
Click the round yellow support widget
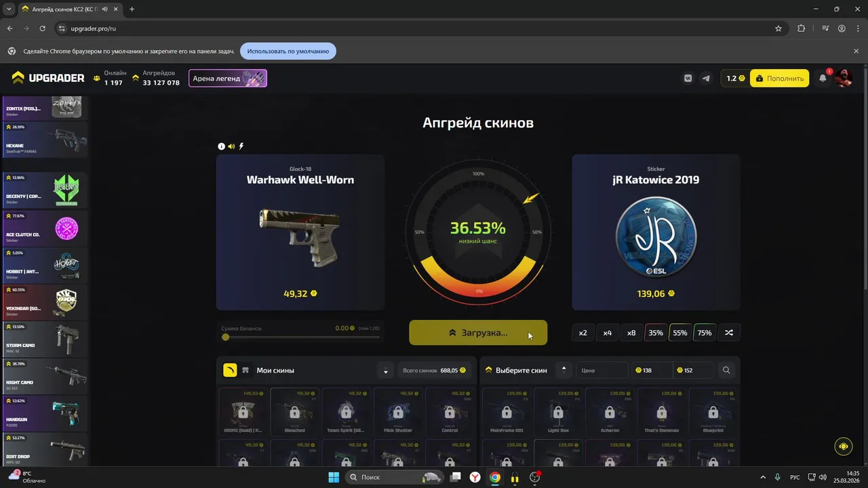[844, 446]
